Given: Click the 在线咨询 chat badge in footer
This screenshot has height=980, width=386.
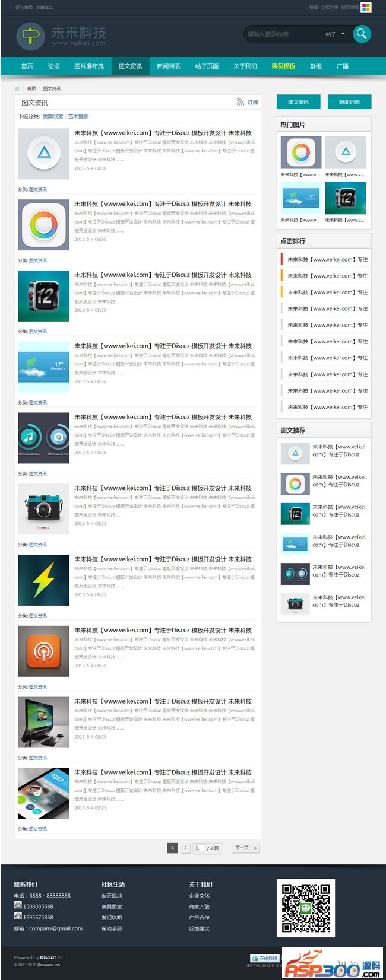Looking at the screenshot, I should 264,958.
